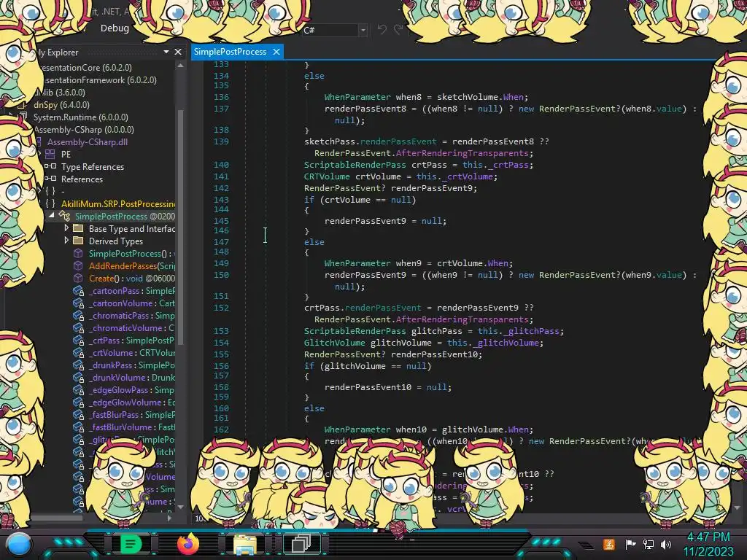
Task: Expand the Derived Types folder
Action: 66,241
